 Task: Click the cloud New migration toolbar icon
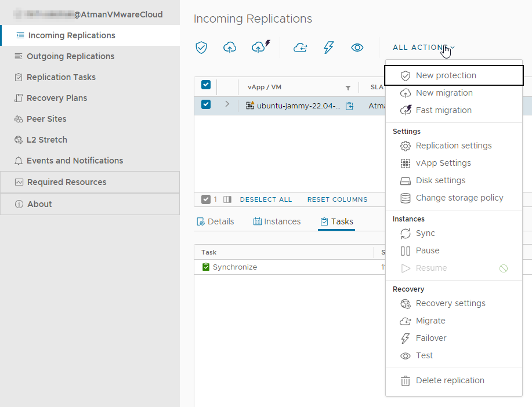(230, 48)
